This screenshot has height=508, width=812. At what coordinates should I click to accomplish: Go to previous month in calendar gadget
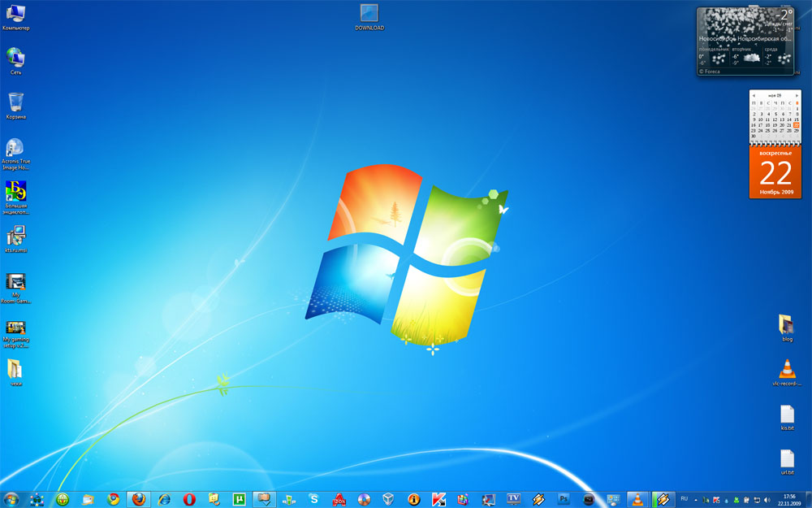[754, 95]
